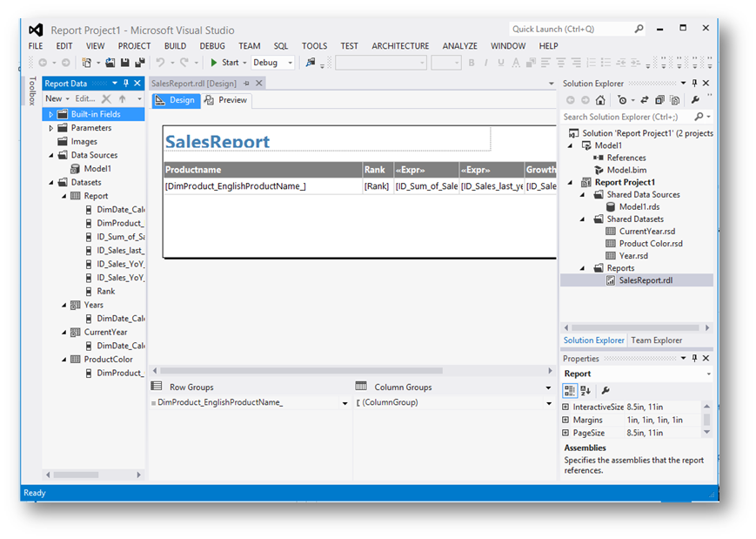Open the BUILD menu
This screenshot has width=756, height=539.
pos(175,46)
